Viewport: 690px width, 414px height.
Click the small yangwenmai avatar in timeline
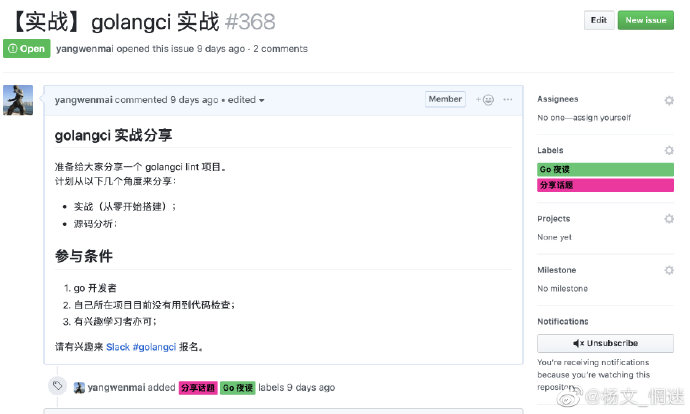79,388
